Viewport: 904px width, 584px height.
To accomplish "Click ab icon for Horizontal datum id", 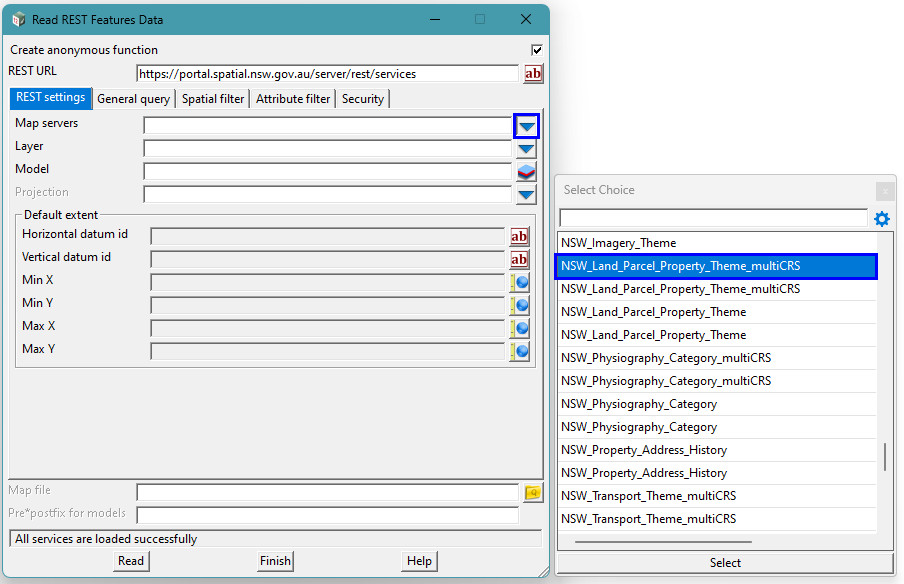I will (x=519, y=236).
